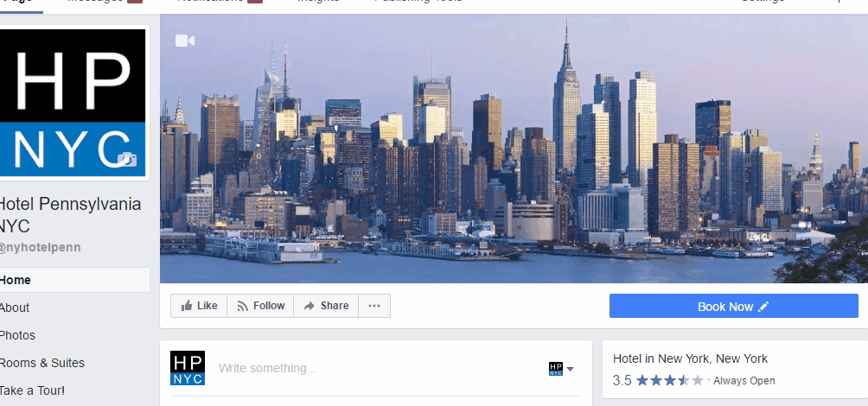Click the small HP NYC avatar beside dropdown
This screenshot has width=868, height=406.
556,369
